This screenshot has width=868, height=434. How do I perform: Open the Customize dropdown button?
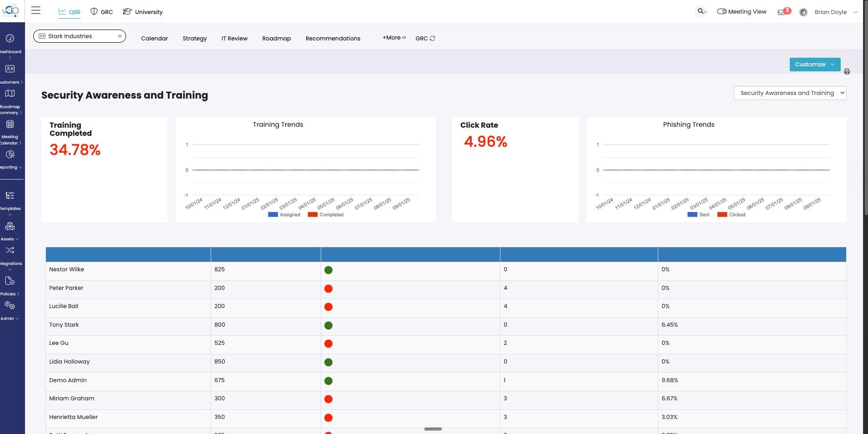(815, 65)
